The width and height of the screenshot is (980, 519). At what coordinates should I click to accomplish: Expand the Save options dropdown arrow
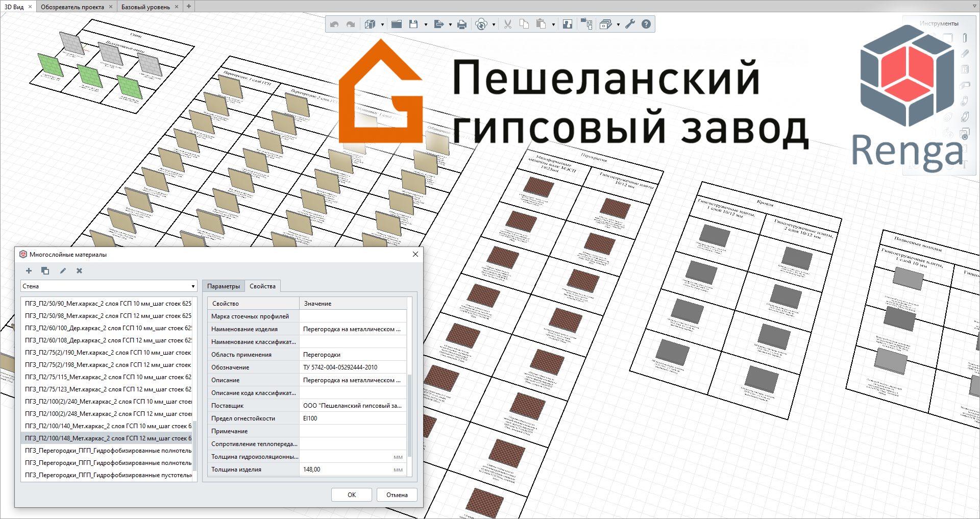click(x=426, y=24)
